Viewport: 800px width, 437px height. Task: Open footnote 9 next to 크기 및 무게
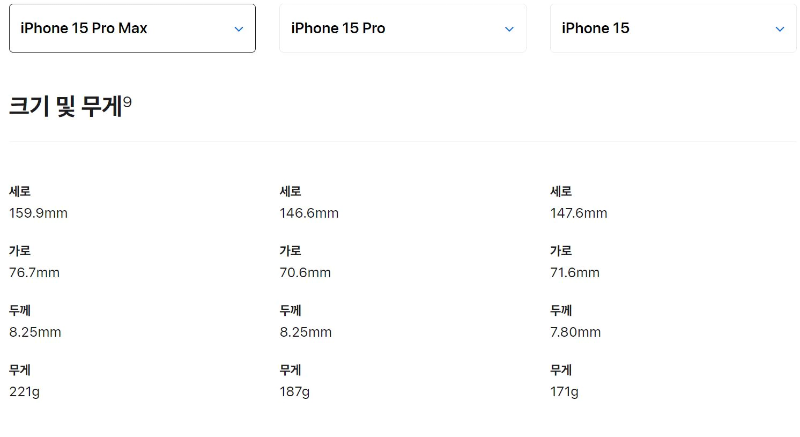coord(128,101)
